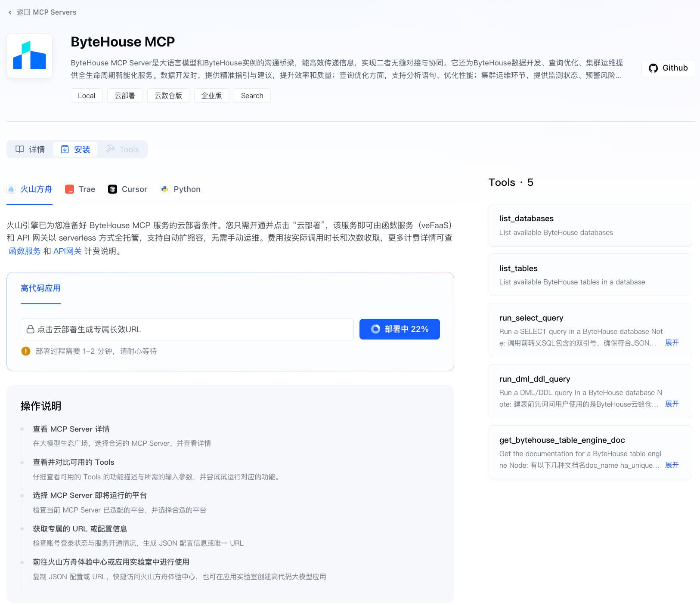Click the 火山方舟 platform icon
This screenshot has height=605, width=700.
pos(11,189)
